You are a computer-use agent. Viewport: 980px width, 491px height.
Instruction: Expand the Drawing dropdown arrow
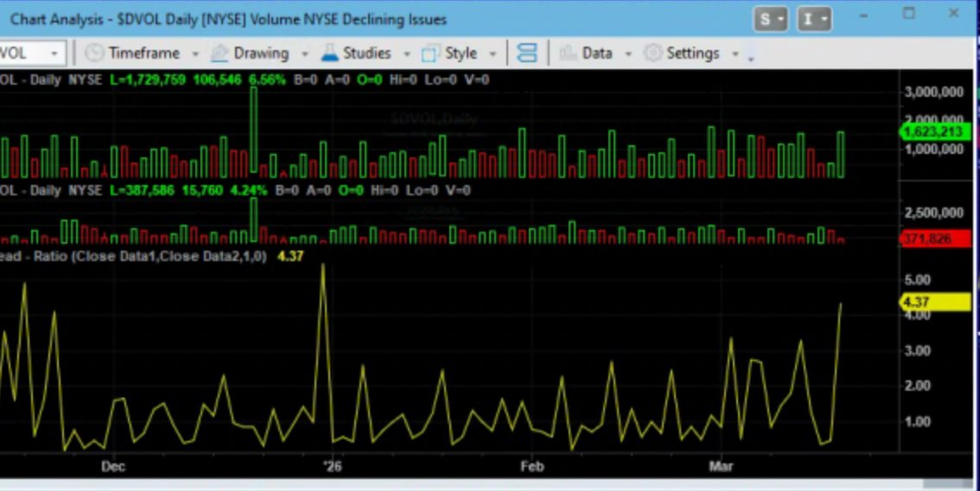305,54
